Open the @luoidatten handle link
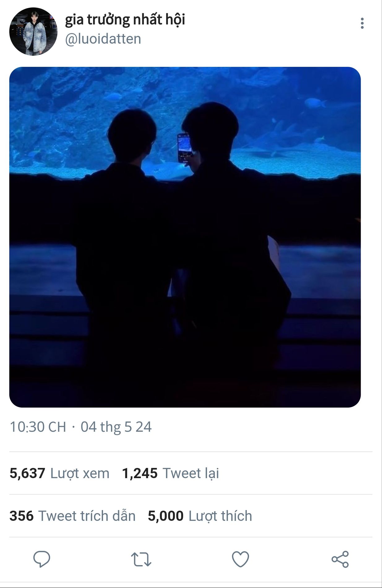 [103, 39]
